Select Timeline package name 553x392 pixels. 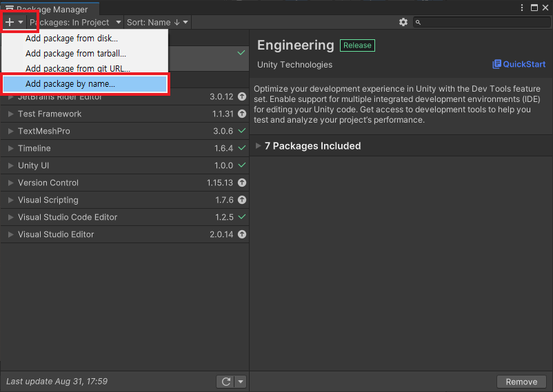click(34, 148)
